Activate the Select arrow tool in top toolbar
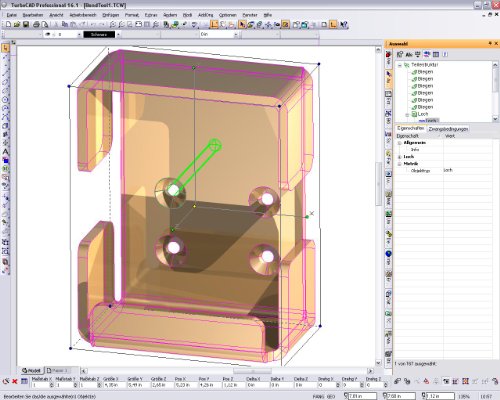The width and height of the screenshot is (500, 400). point(242,24)
